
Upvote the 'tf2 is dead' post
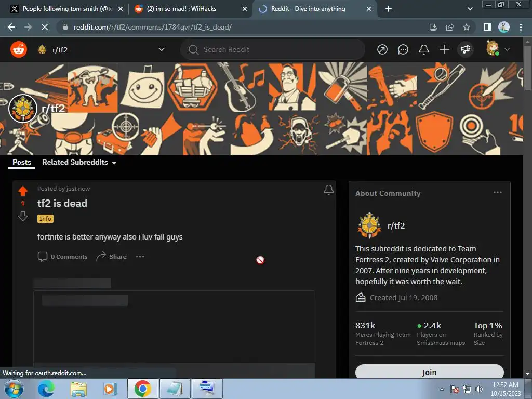click(x=23, y=191)
